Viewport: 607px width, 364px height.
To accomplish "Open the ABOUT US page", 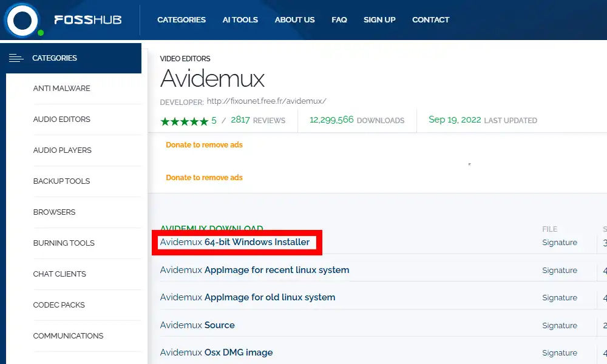I will [294, 20].
